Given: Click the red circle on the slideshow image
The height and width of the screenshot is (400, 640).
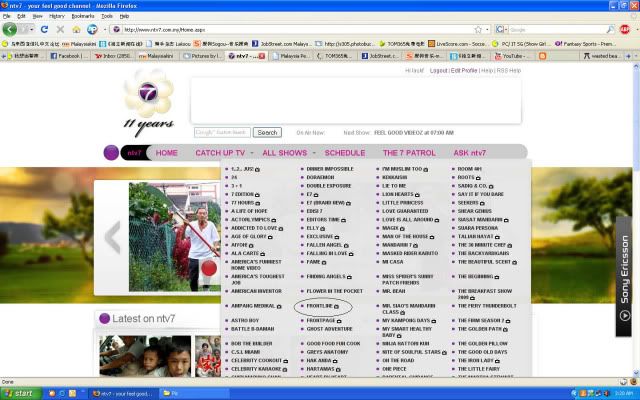Looking at the screenshot, I should tap(209, 268).
